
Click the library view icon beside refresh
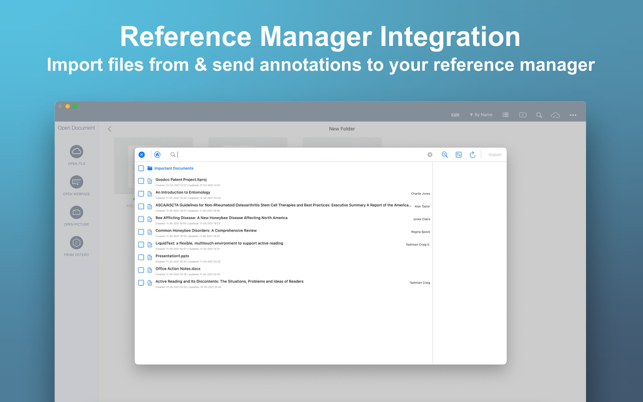pos(458,155)
